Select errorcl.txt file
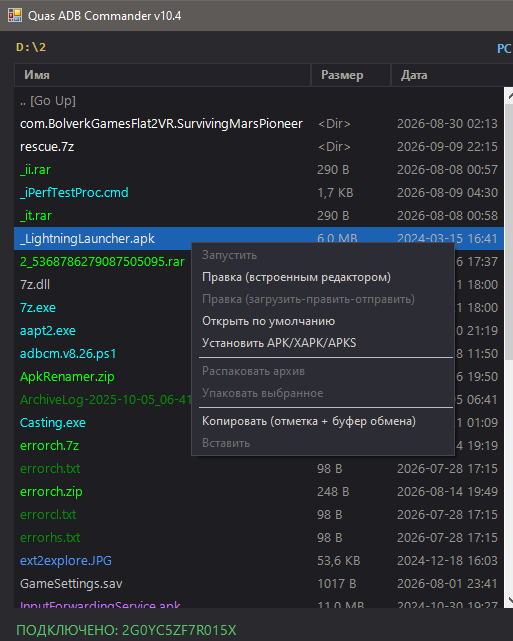Screen dimensions: 513x641 pyautogui.click(x=259, y=515)
